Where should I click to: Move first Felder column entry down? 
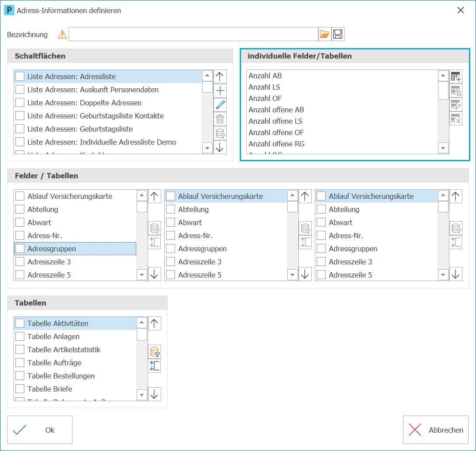point(154,274)
